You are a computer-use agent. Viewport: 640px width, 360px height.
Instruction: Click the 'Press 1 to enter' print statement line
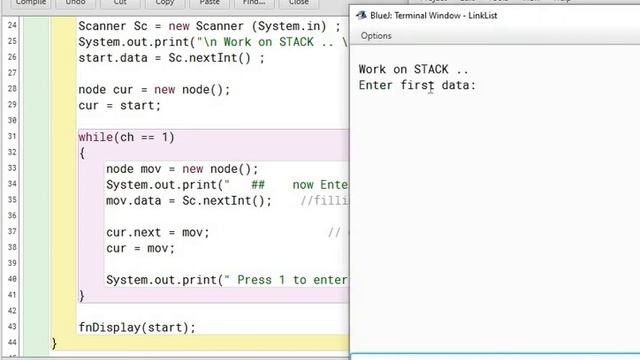coord(227,280)
